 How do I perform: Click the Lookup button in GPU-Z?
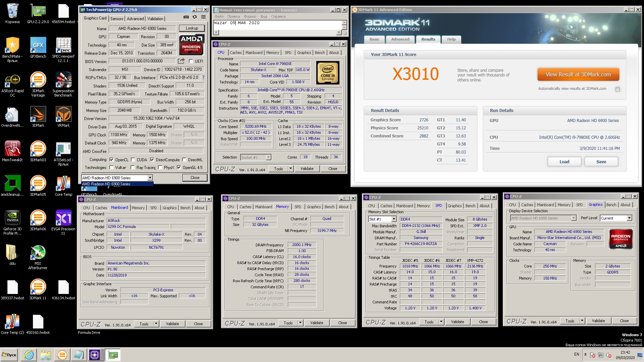point(192,28)
